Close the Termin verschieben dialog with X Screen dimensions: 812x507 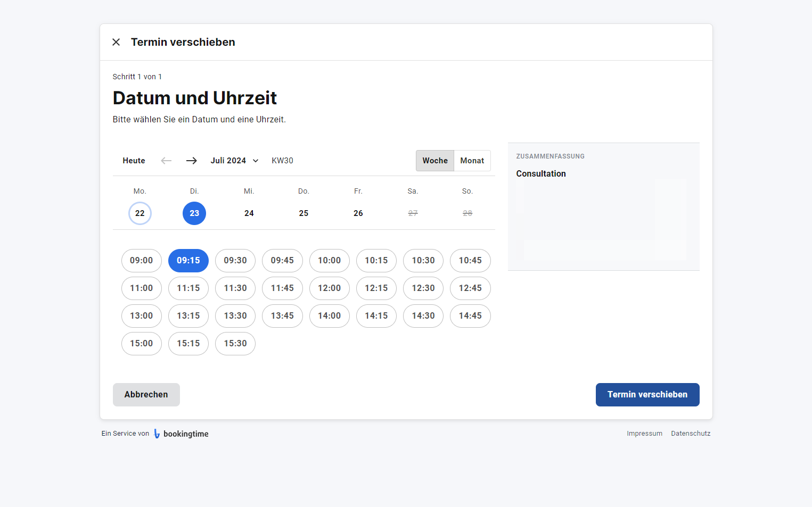click(x=116, y=42)
